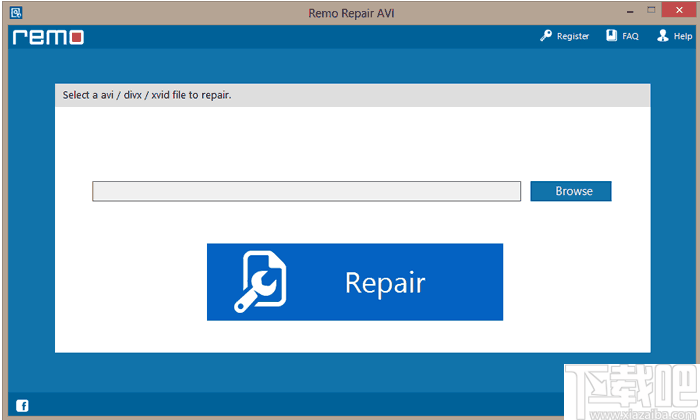Click the app icon in title bar
This screenshot has height=420, width=700.
click(16, 12)
